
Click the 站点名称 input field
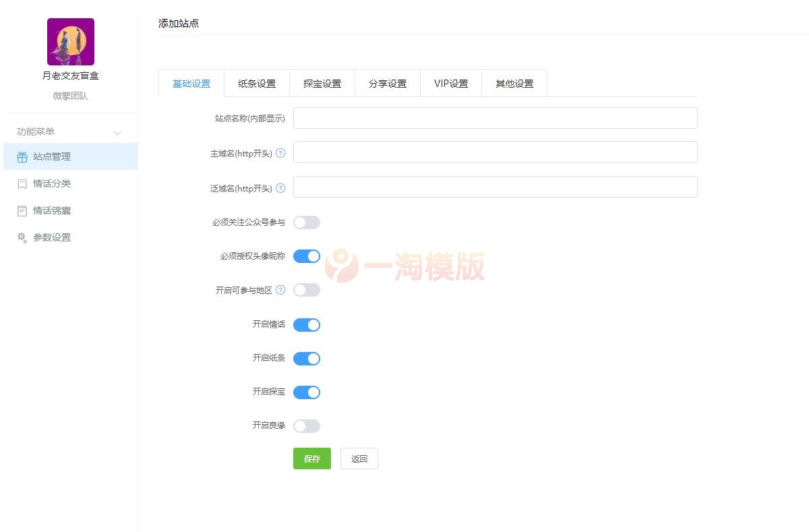(496, 117)
